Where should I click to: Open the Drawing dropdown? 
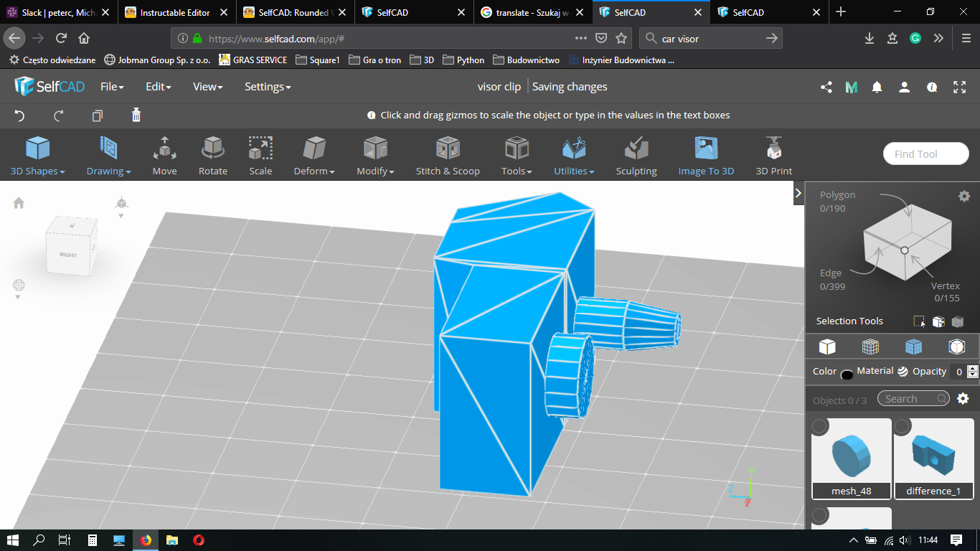coord(108,156)
